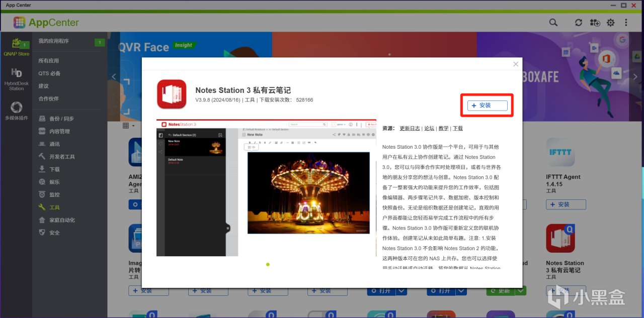Open the 下载 link in the resources row
644x318 pixels.
point(458,129)
